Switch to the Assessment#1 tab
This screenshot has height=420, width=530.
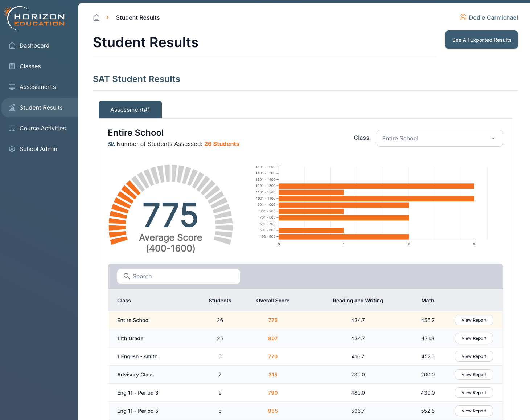(130, 110)
